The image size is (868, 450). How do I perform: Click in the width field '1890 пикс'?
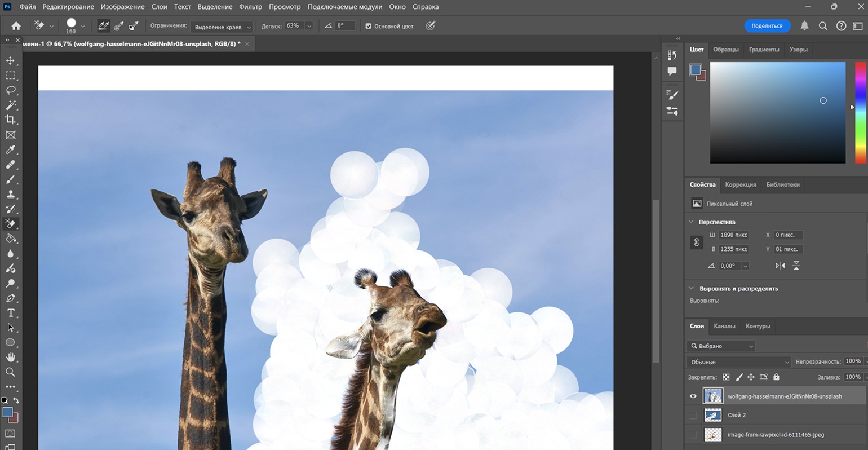click(x=733, y=235)
